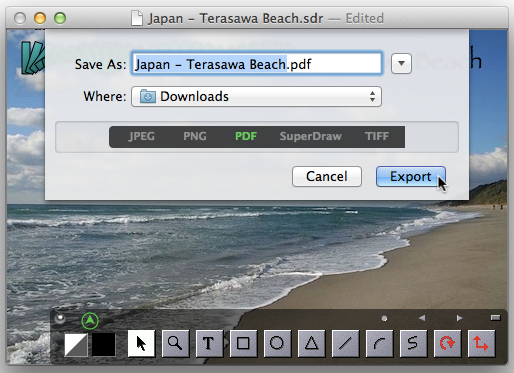Click the left triangle in tool palette
This screenshot has width=514, height=373.
(x=422, y=318)
